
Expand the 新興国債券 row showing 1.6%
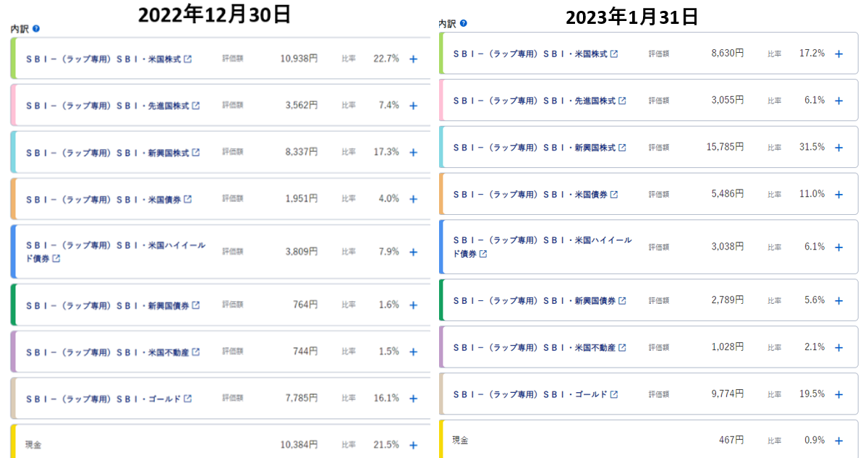[413, 305]
